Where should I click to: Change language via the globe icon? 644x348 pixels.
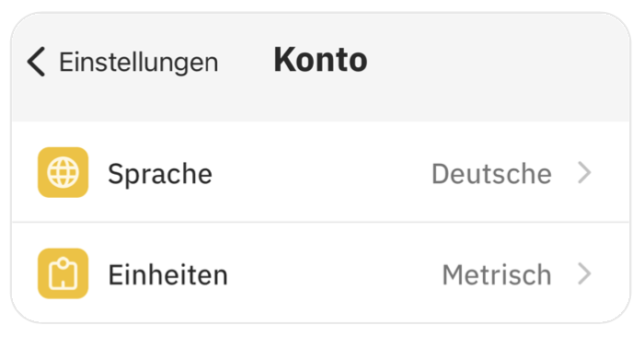(63, 172)
